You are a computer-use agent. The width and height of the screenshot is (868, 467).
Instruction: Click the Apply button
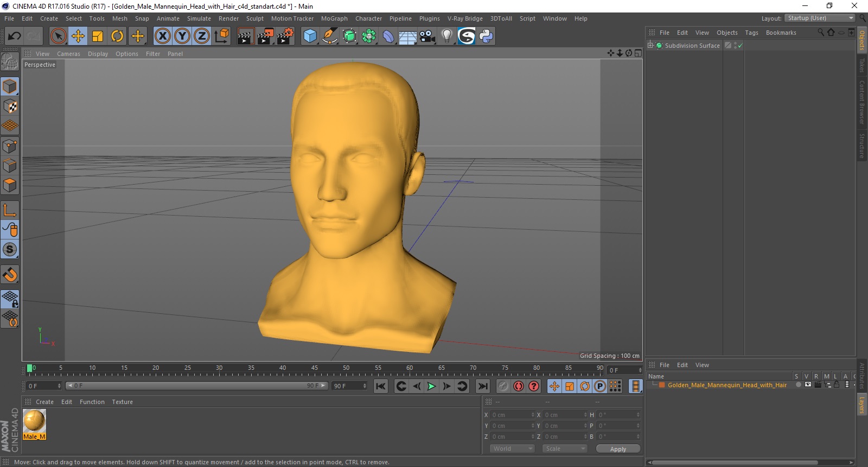[x=618, y=449]
